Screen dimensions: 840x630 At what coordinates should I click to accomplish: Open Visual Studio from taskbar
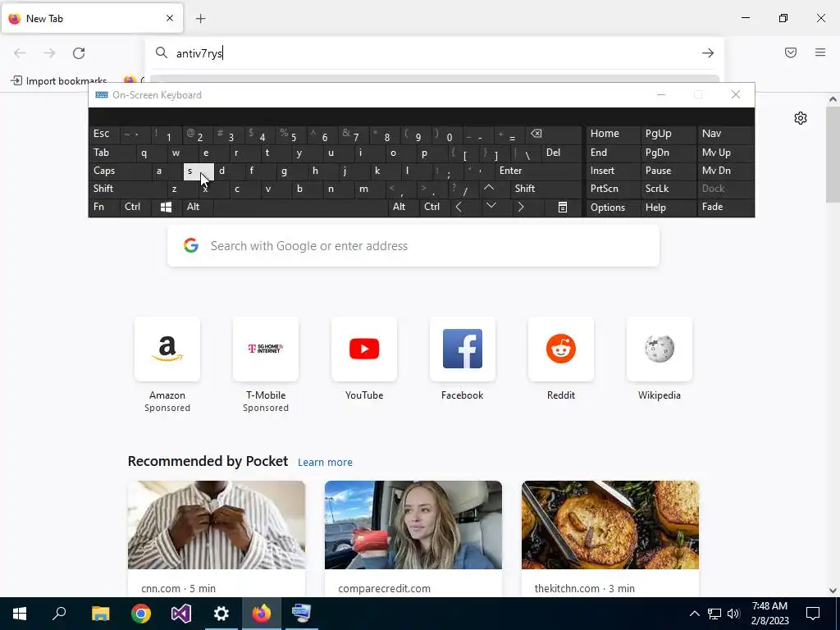(181, 614)
